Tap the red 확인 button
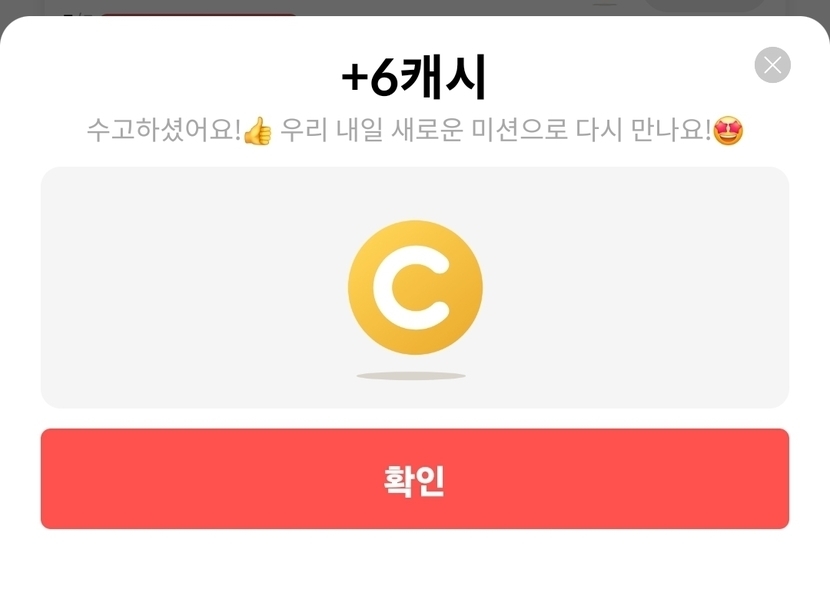The image size is (830, 589). coord(415,479)
